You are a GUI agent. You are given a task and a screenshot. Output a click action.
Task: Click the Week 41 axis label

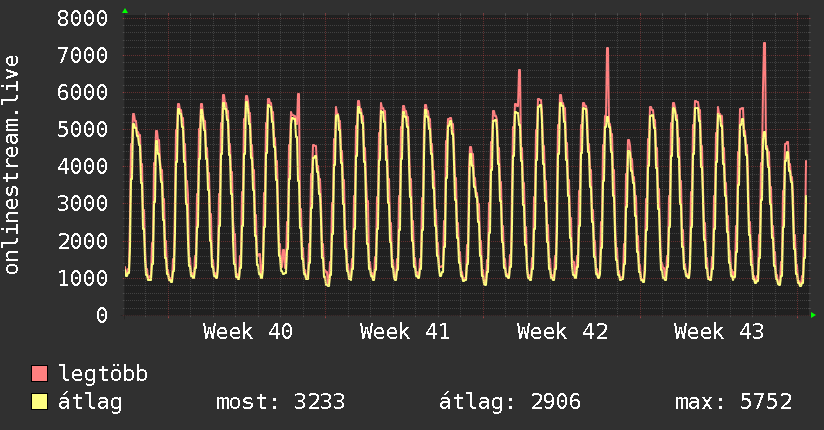click(x=405, y=332)
